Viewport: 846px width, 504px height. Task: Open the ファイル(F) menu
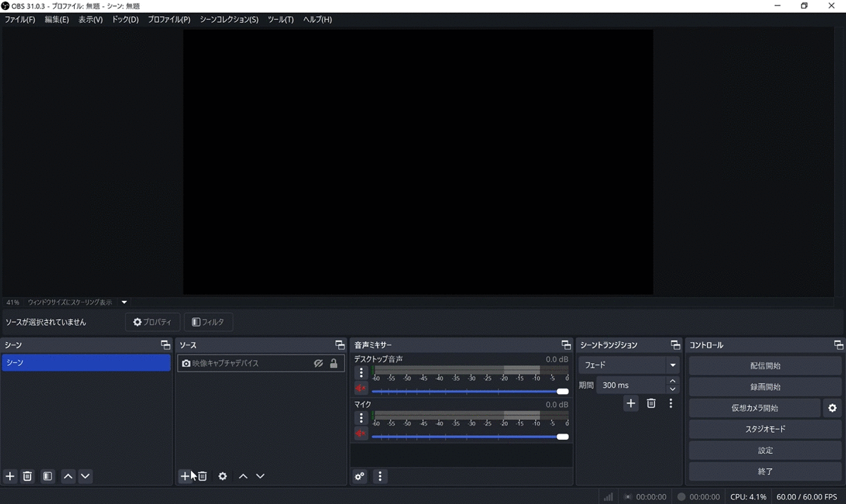click(20, 20)
